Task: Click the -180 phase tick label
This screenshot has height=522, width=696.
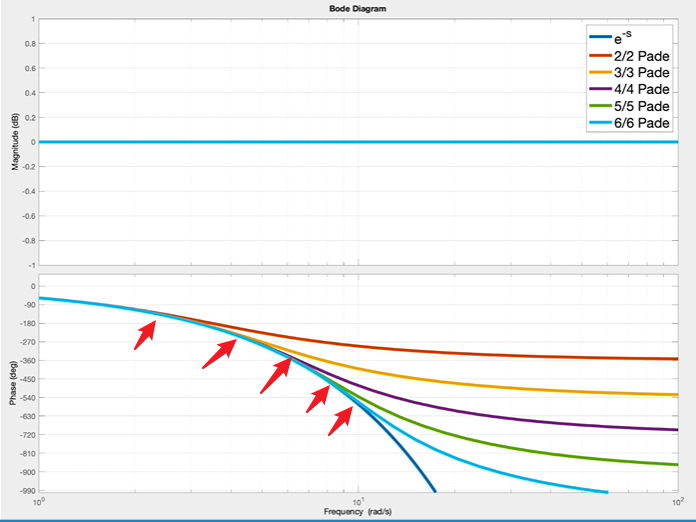Action: (x=27, y=324)
